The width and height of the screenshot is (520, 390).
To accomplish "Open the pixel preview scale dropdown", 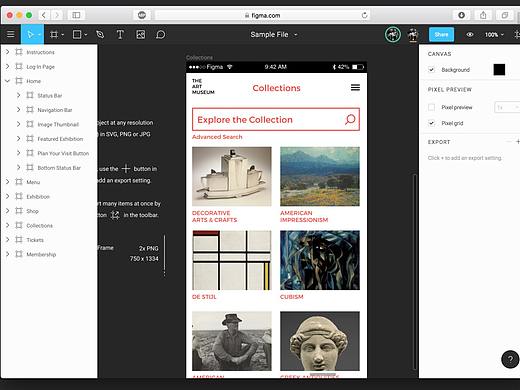I will 507,107.
